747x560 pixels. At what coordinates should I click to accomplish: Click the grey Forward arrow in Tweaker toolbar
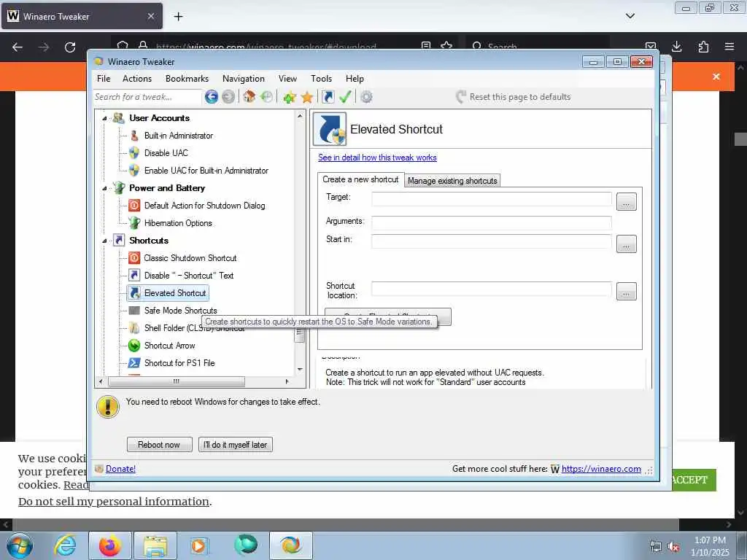(x=228, y=97)
